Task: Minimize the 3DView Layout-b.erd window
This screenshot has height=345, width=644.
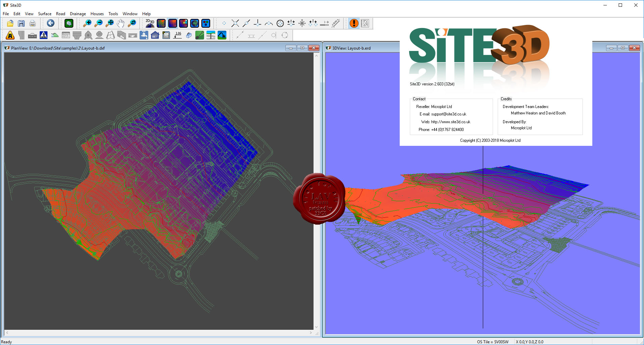Action: (611, 48)
